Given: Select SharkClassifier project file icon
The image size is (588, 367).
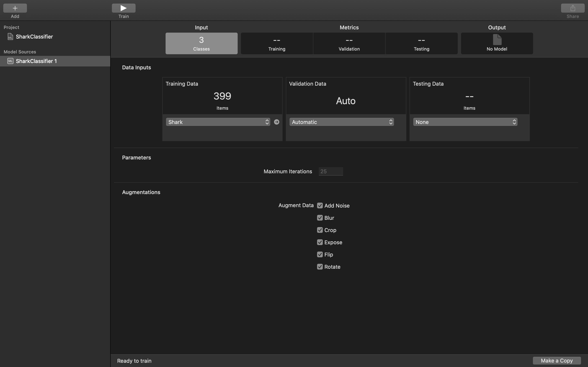Looking at the screenshot, I should pos(10,37).
